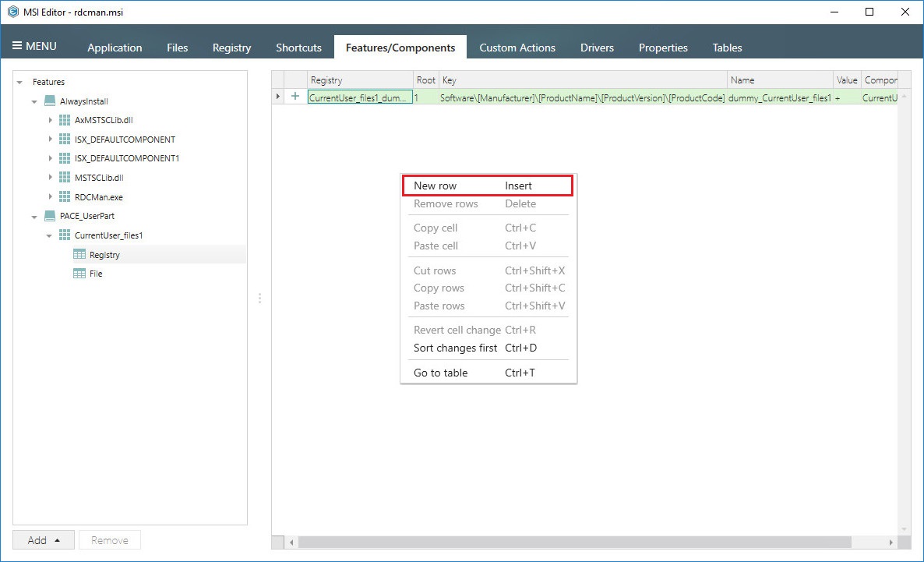Expand the MSTSCLib.dll component node
The width and height of the screenshot is (924, 562).
[x=50, y=178]
